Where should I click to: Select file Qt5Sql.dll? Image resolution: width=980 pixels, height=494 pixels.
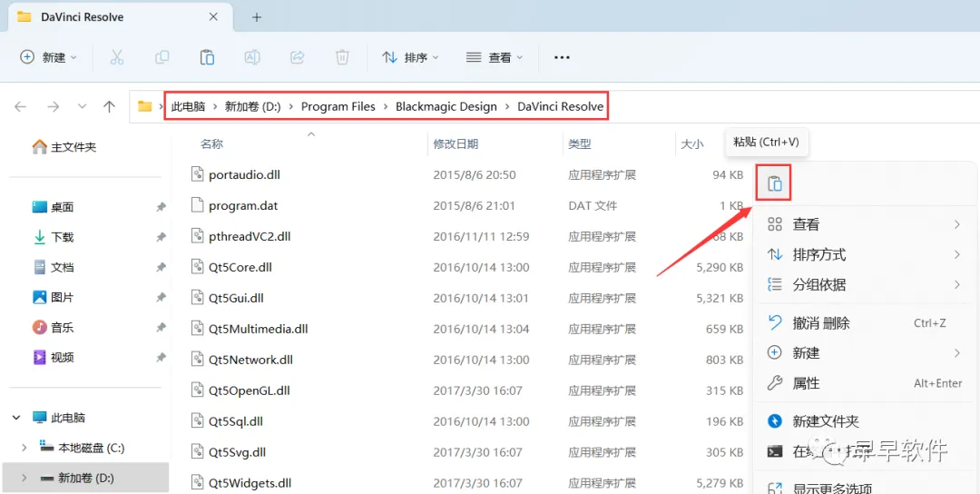click(x=236, y=421)
